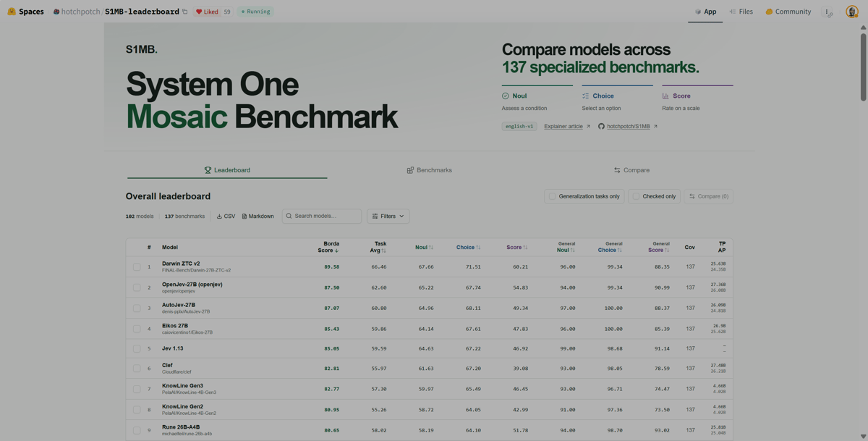The width and height of the screenshot is (868, 441).
Task: Open the three-dot menu beside Community
Action: click(828, 12)
